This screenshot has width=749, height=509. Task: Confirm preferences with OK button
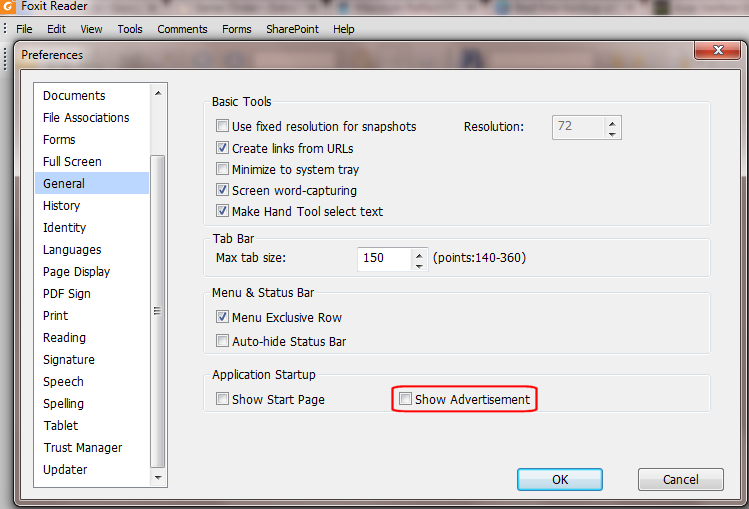tap(560, 479)
